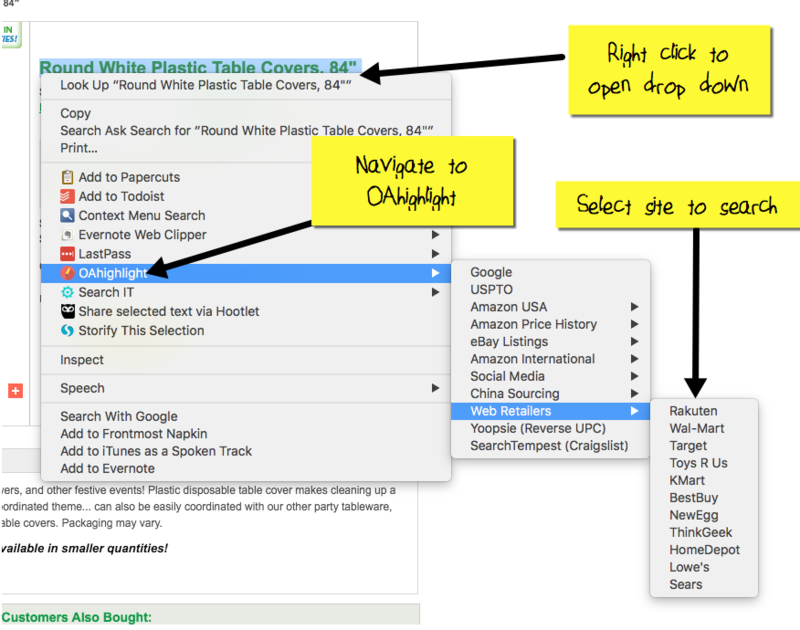The width and height of the screenshot is (800, 630).
Task: Click the Context Menu Search magnifier icon
Action: 67,215
